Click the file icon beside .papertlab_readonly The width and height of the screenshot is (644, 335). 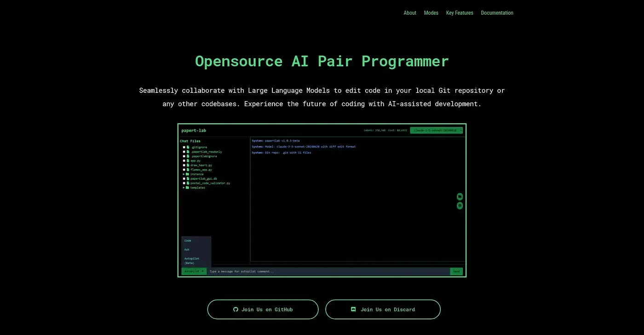188,152
